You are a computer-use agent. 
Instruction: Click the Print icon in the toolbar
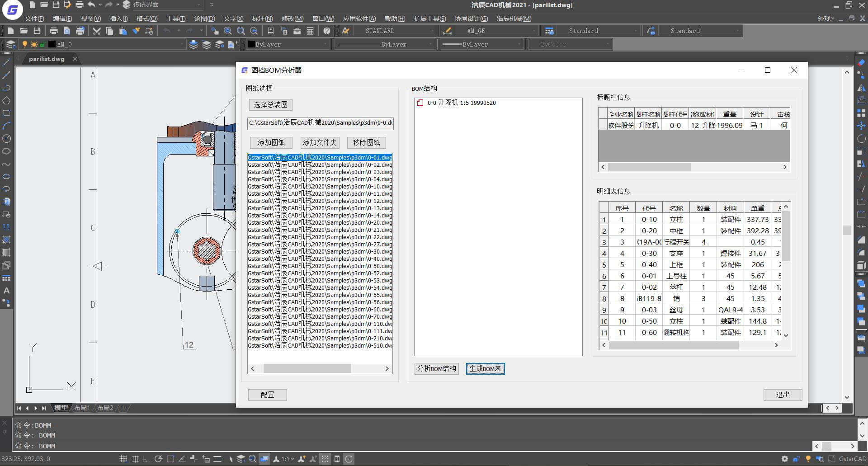point(53,31)
